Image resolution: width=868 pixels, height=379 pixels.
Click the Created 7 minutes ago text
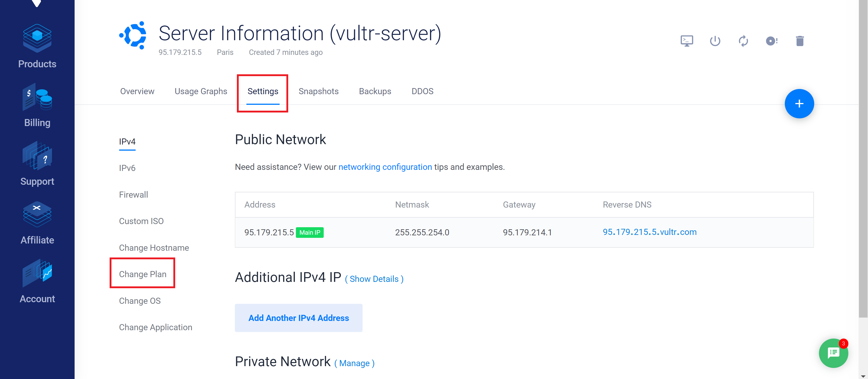click(x=286, y=52)
